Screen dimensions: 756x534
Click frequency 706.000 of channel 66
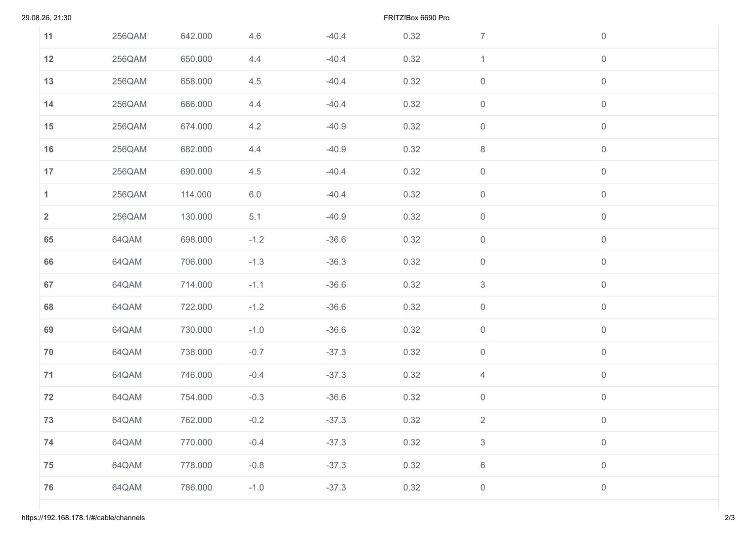click(196, 262)
